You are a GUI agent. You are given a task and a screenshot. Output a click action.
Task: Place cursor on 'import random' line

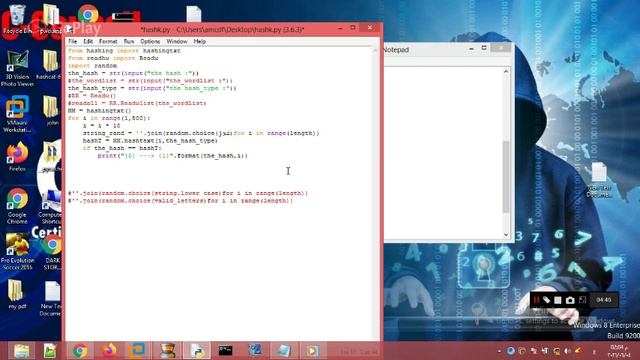[x=93, y=66]
